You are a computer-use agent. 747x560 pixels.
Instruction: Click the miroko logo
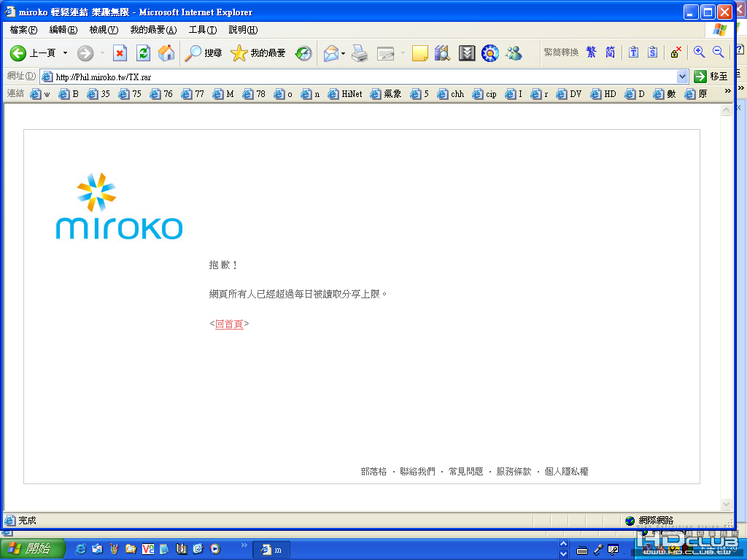(119, 206)
